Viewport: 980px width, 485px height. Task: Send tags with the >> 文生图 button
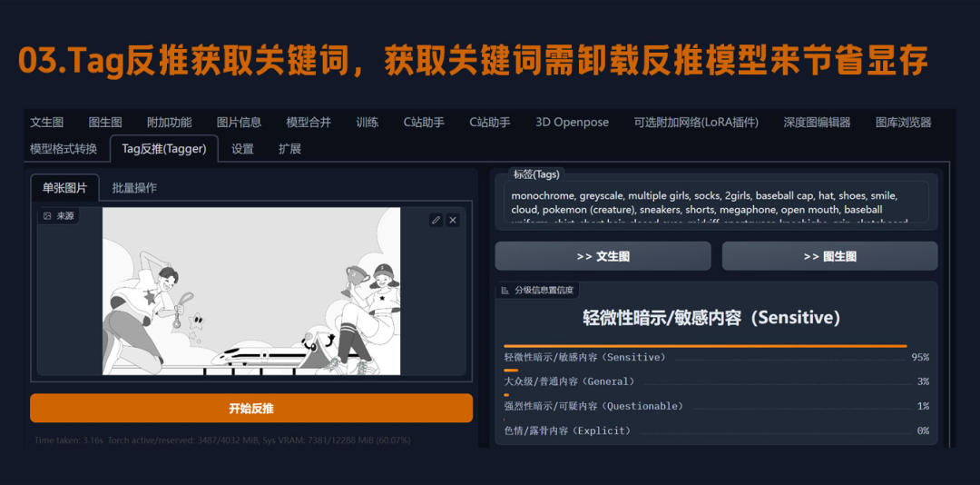pyautogui.click(x=603, y=256)
